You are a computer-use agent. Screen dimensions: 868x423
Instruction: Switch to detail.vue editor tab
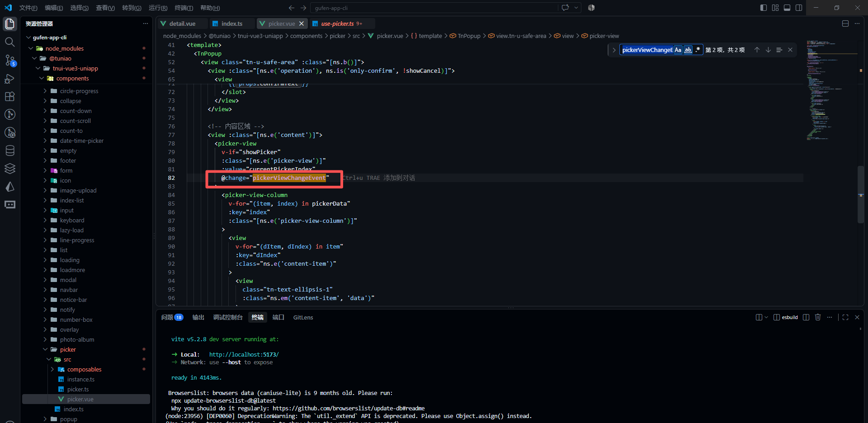(182, 23)
